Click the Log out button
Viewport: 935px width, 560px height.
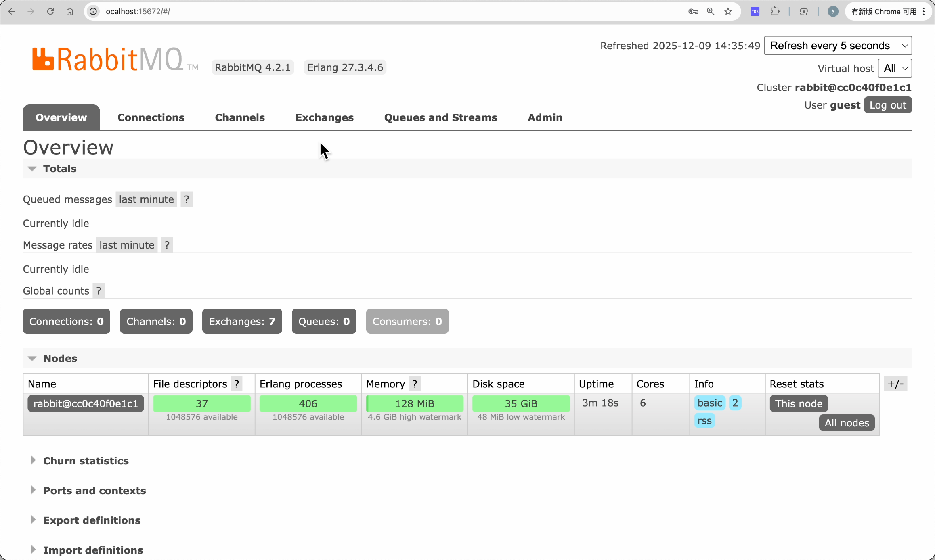(x=887, y=105)
